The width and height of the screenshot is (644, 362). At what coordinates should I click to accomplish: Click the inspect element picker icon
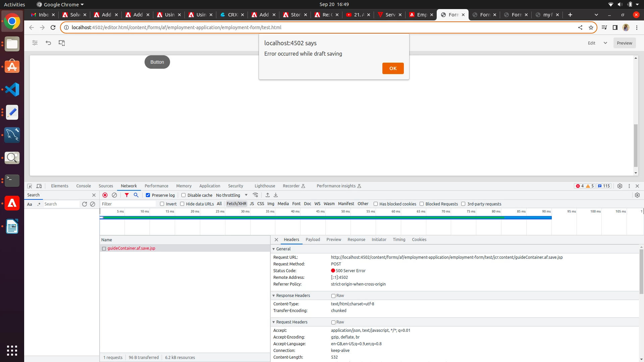coord(30,186)
